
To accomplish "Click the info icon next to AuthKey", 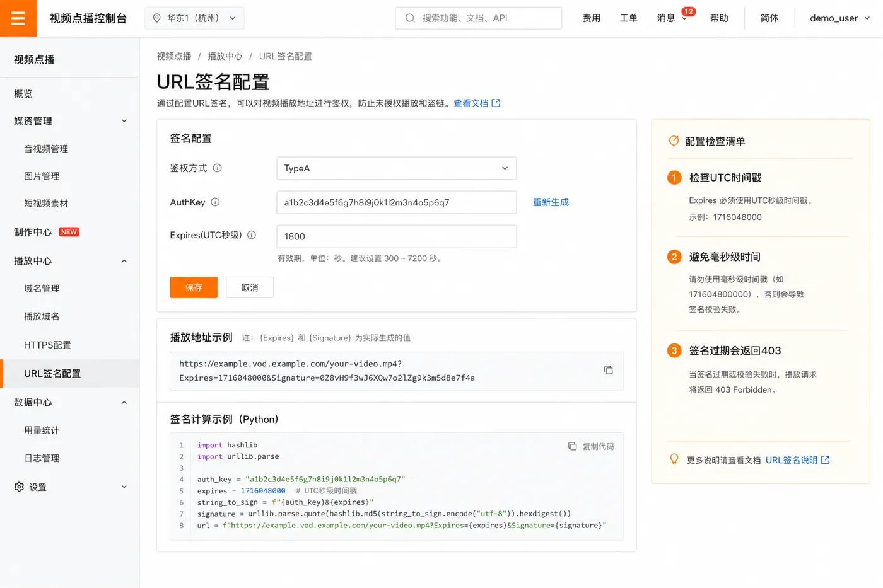I will tap(215, 202).
